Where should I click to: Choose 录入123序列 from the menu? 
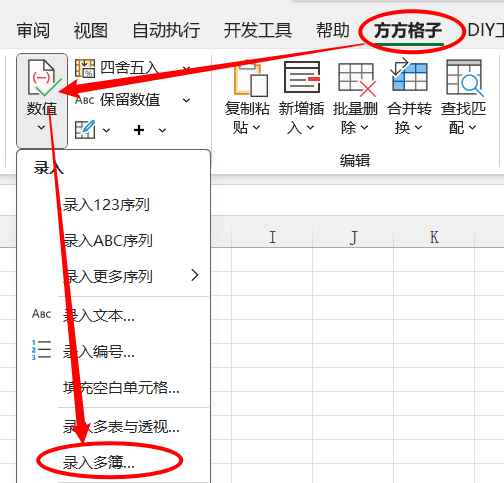click(106, 205)
